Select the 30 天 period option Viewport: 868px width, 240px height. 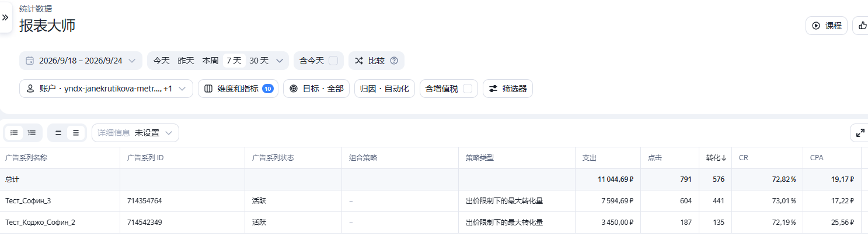tap(259, 61)
